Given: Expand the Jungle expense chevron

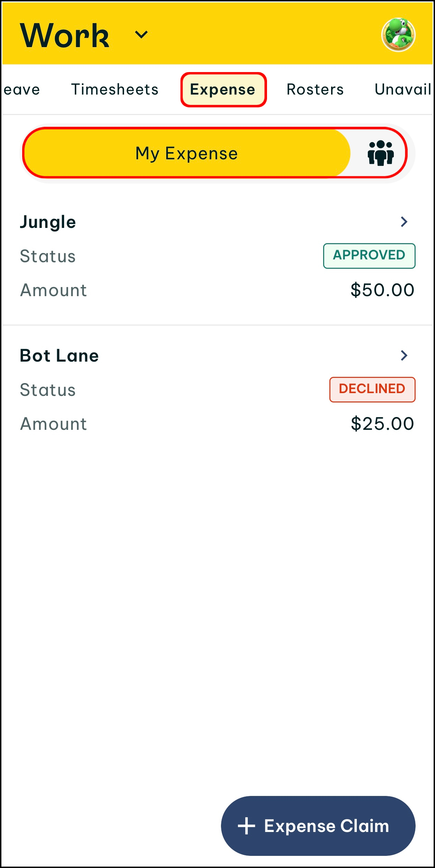Looking at the screenshot, I should 404,222.
